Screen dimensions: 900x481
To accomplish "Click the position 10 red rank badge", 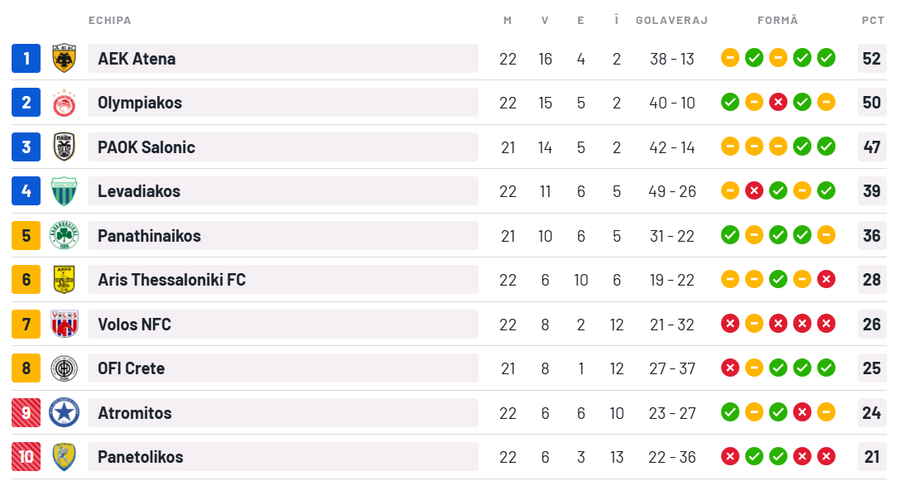I will (26, 457).
